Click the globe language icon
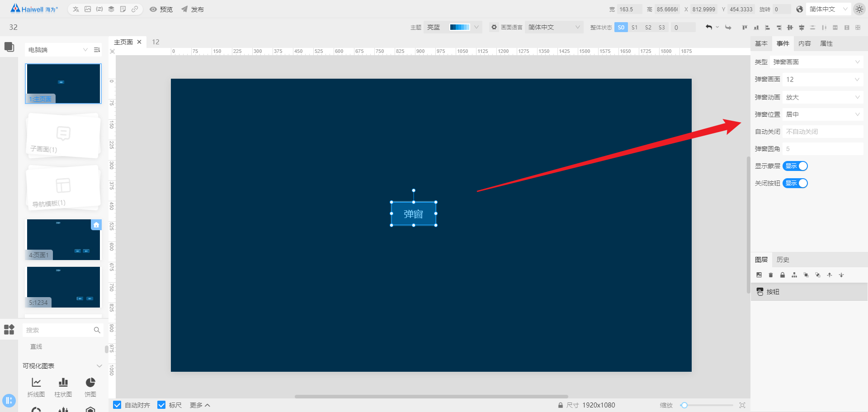The height and width of the screenshot is (412, 868). pos(800,9)
